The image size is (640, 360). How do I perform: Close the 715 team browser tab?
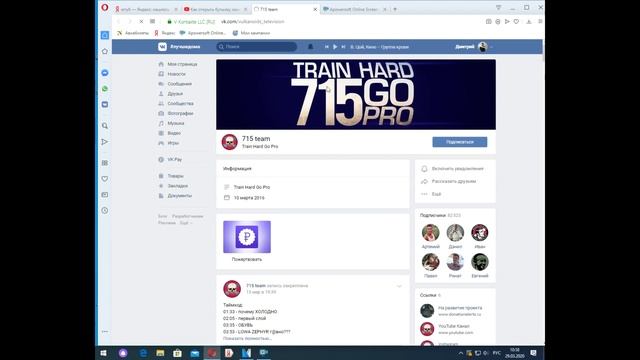coord(315,9)
